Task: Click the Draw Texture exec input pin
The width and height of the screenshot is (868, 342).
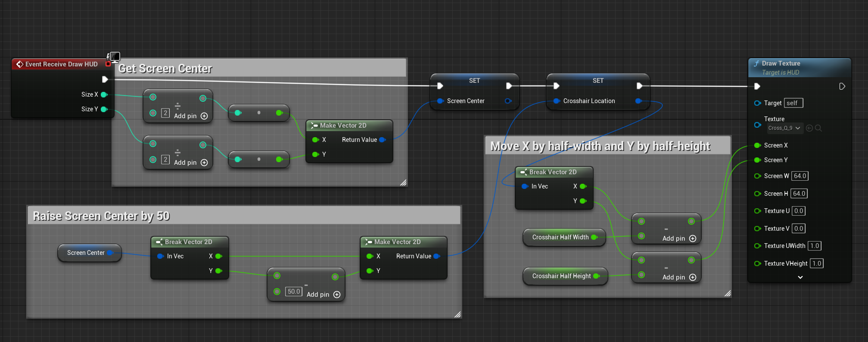Action: [757, 86]
